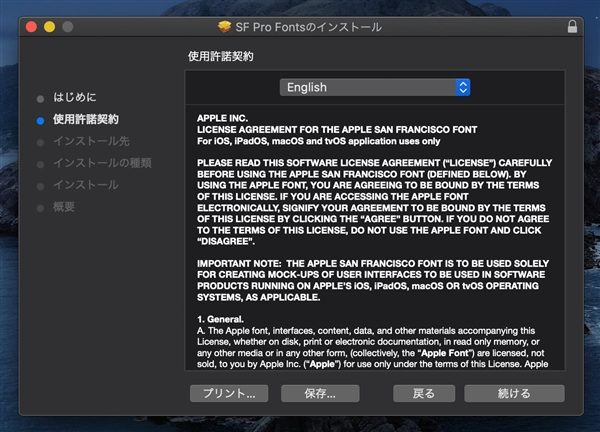The height and width of the screenshot is (432, 600).
Task: Click the package icon beside window title
Action: click(x=225, y=27)
